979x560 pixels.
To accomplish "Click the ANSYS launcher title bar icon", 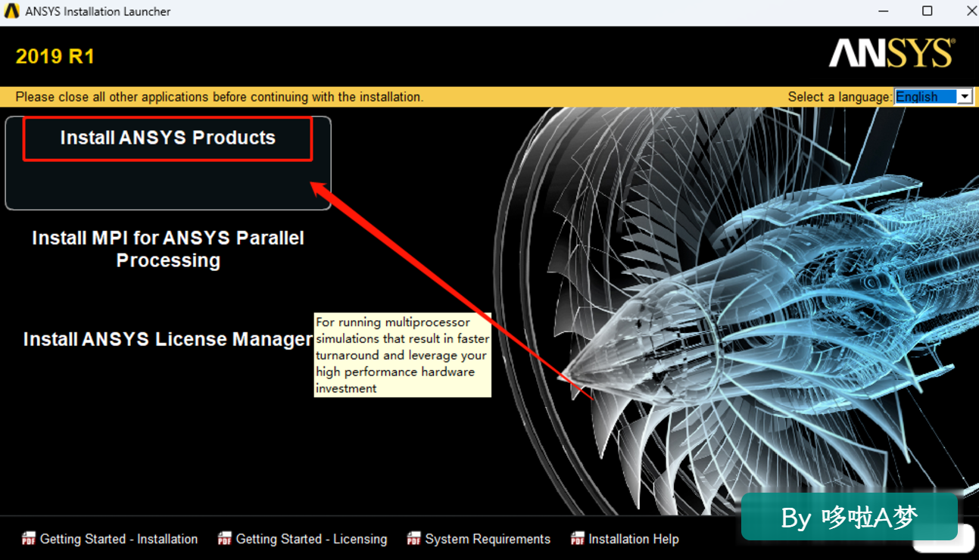I will pyautogui.click(x=11, y=11).
